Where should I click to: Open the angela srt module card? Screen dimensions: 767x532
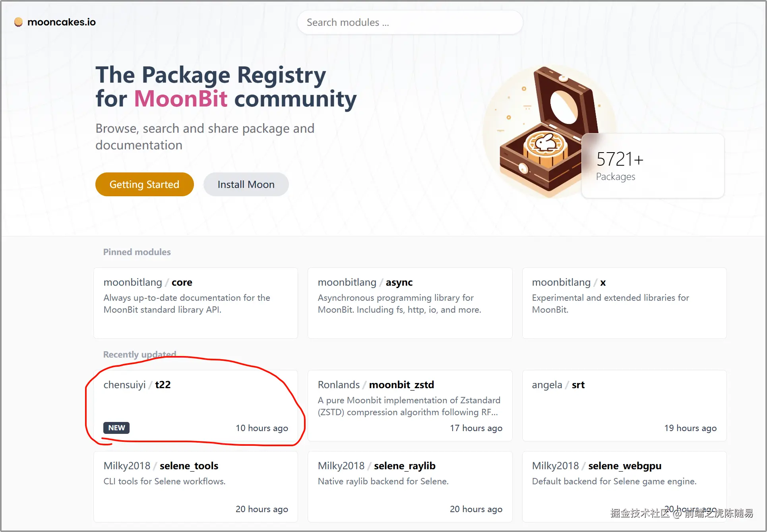[624, 405]
